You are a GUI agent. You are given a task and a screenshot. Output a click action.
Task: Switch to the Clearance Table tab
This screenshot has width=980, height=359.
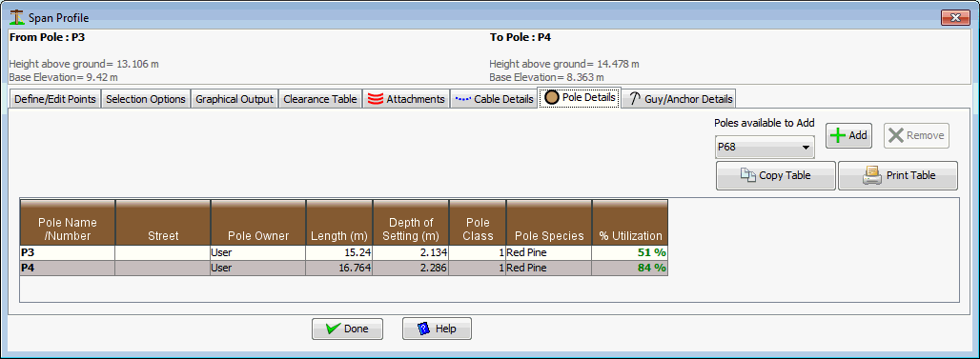pos(320,99)
